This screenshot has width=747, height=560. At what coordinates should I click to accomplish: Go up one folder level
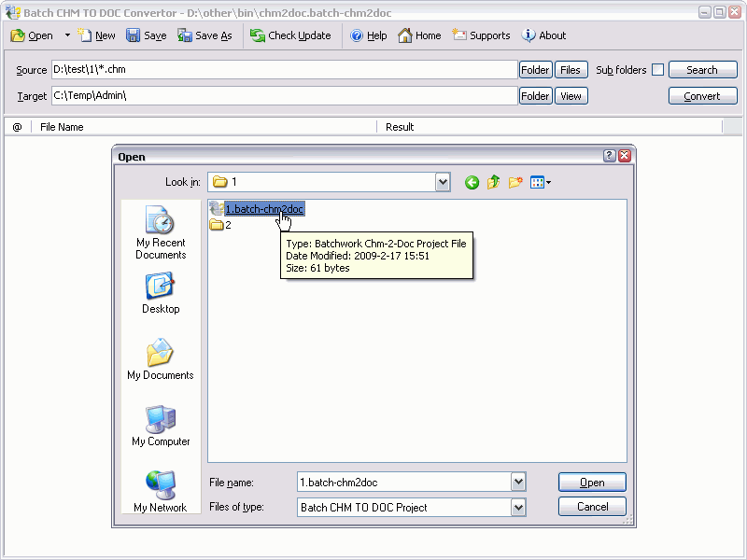(494, 182)
